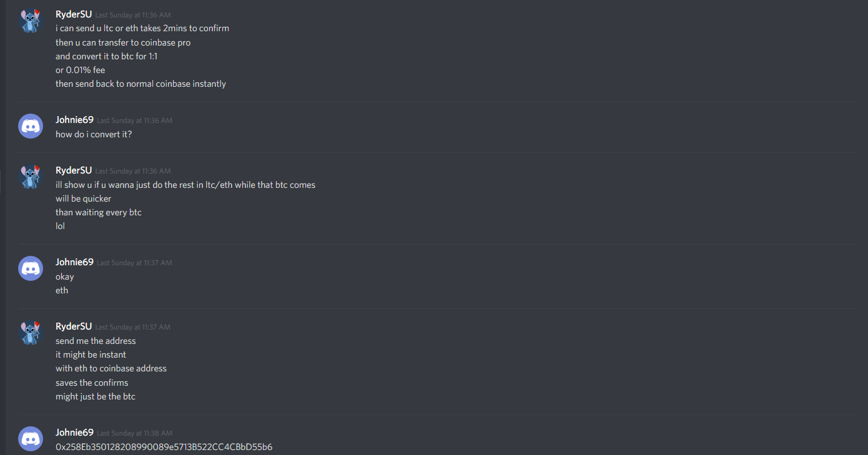Image resolution: width=868 pixels, height=455 pixels.
Task: Click the 'eth' reply from Johnie69
Action: pos(62,290)
